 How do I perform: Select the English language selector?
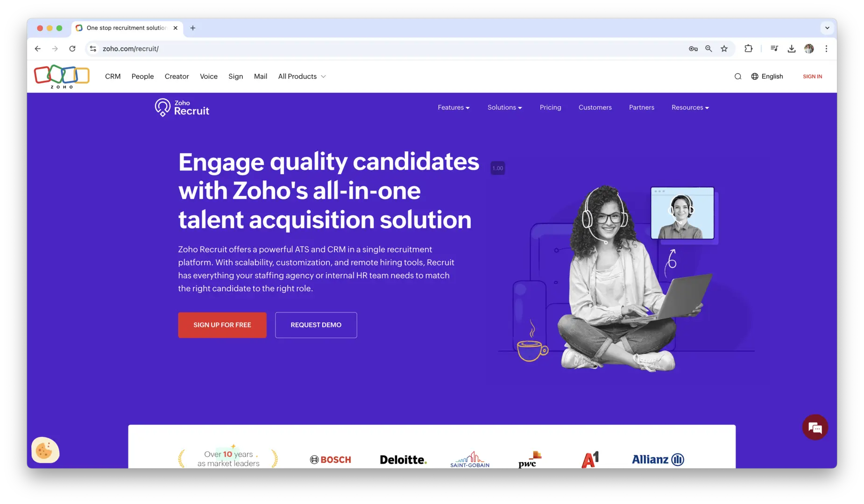pyautogui.click(x=767, y=77)
